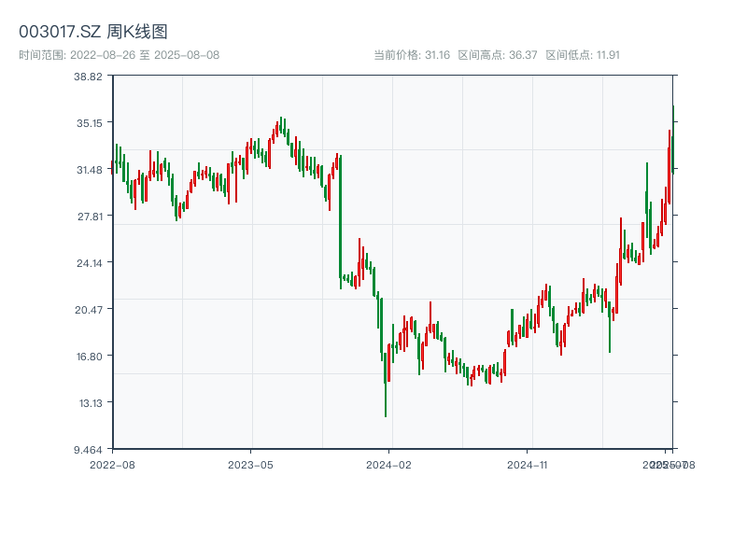Click the 16.80 y-axis price label
Image resolution: width=747 pixels, height=560 pixels.
click(88, 357)
